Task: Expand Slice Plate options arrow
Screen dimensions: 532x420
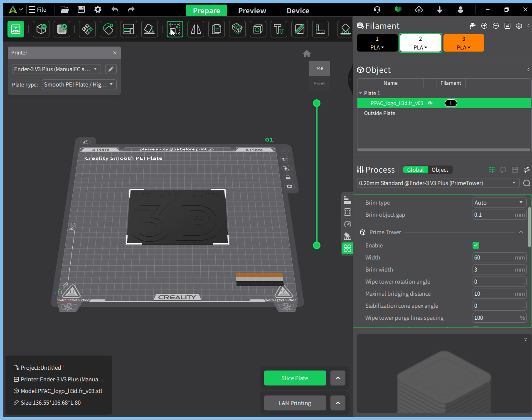Action: (338, 378)
